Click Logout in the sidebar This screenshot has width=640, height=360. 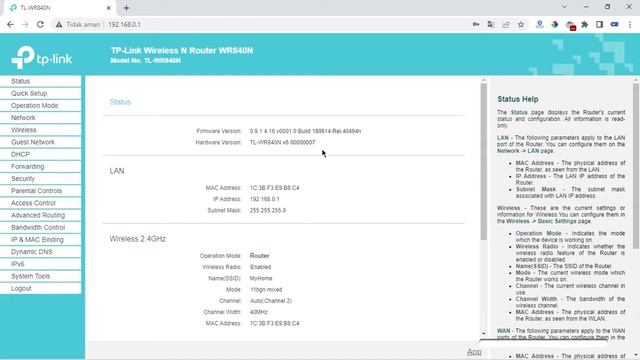40,288
